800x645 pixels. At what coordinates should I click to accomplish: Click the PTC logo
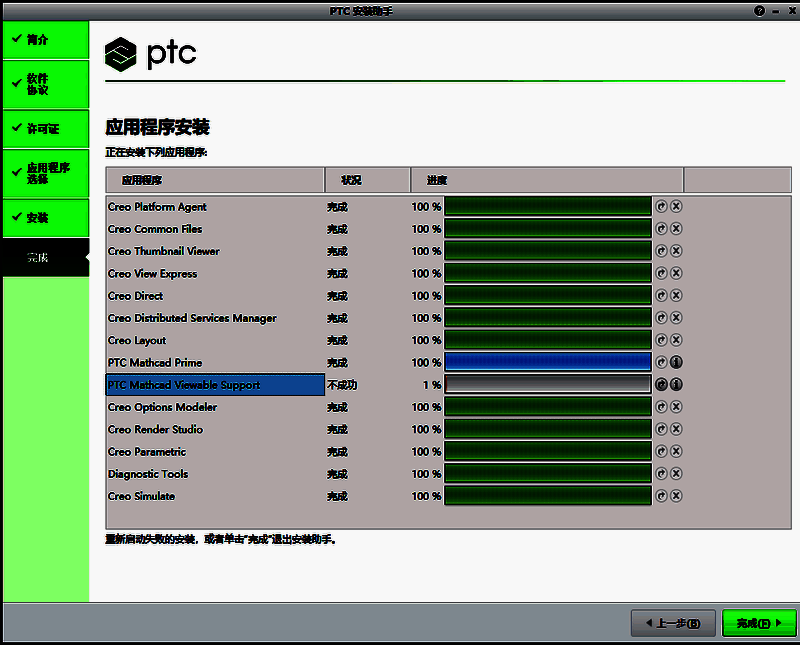pyautogui.click(x=151, y=54)
